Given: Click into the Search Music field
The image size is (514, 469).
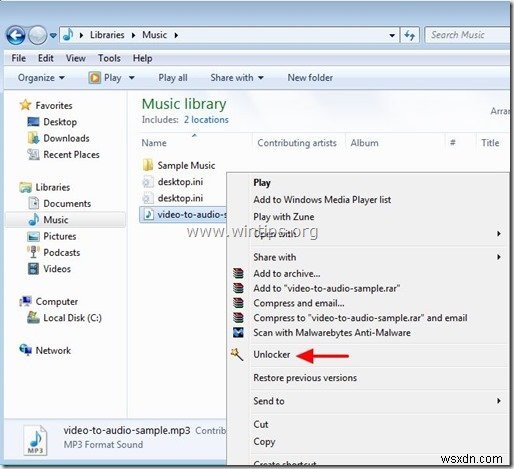Looking at the screenshot, I should tap(467, 35).
